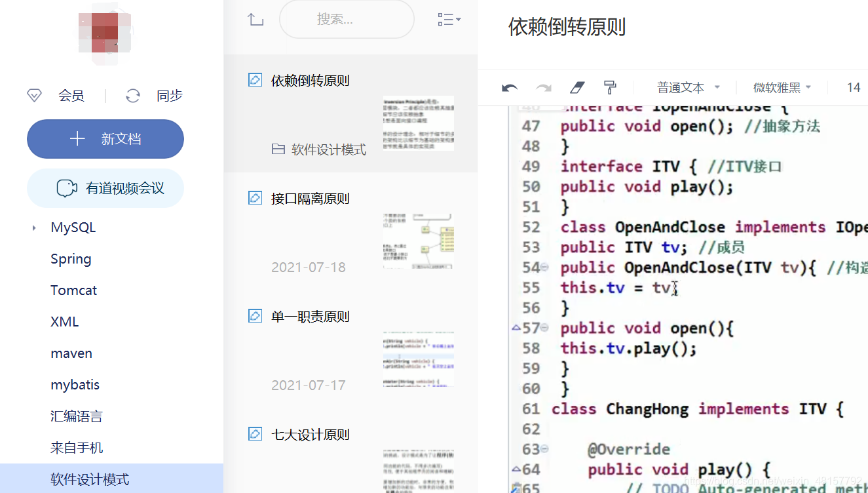Screen dimensions: 868x493
Task: Click the 'this.tv = tv;' code line
Action: [619, 288]
